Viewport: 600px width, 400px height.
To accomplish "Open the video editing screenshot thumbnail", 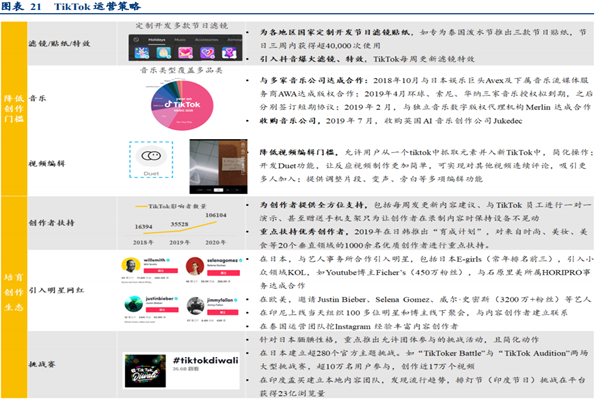I will click(218, 166).
